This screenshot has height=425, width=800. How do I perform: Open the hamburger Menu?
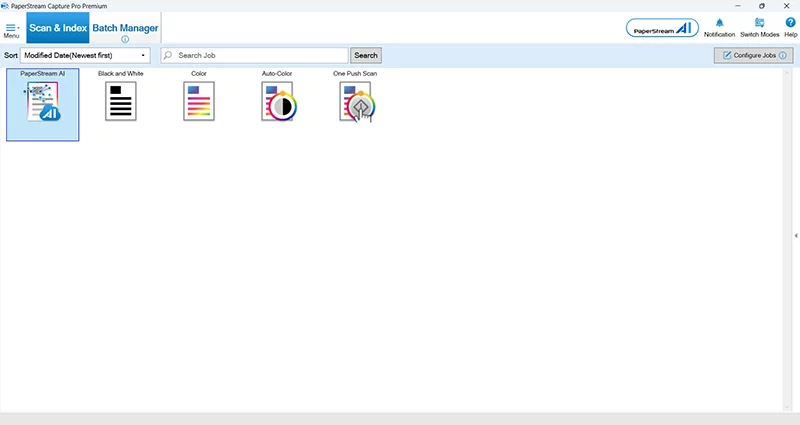coord(11,29)
